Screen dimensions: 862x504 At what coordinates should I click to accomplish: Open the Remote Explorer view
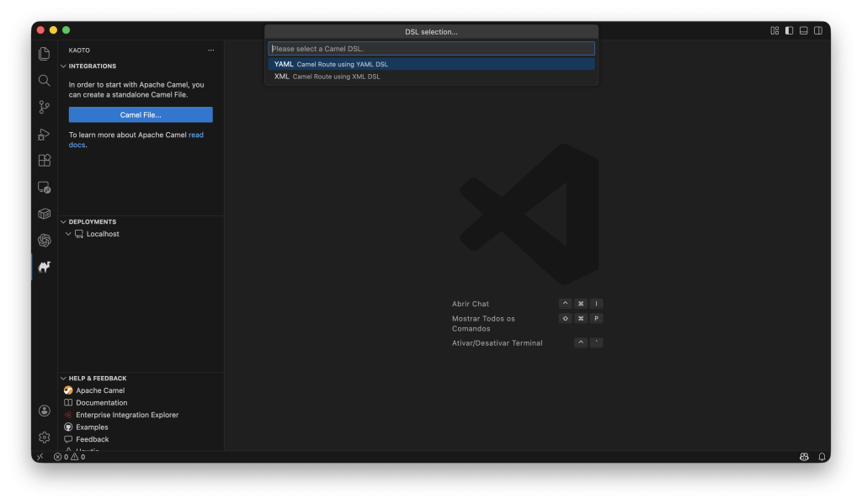point(45,188)
